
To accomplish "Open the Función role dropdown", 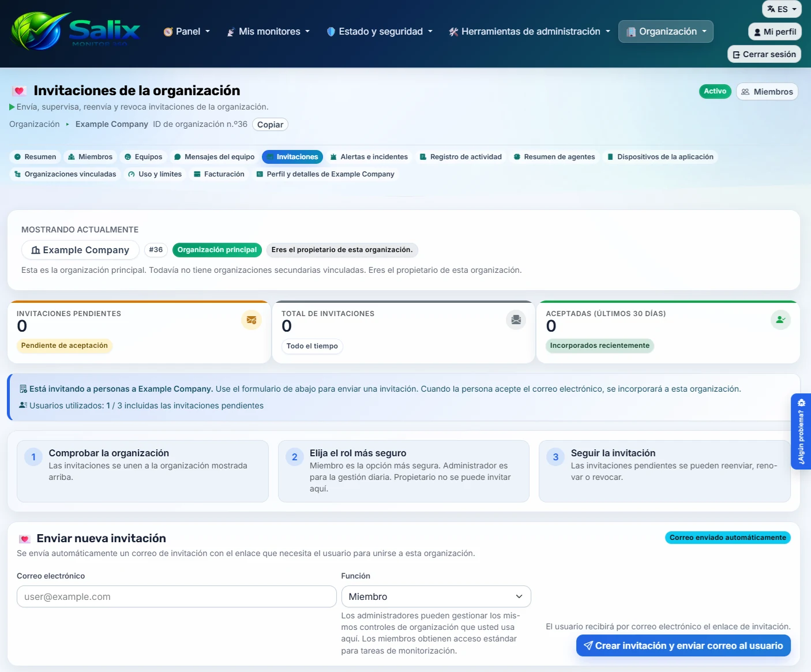I will (436, 596).
